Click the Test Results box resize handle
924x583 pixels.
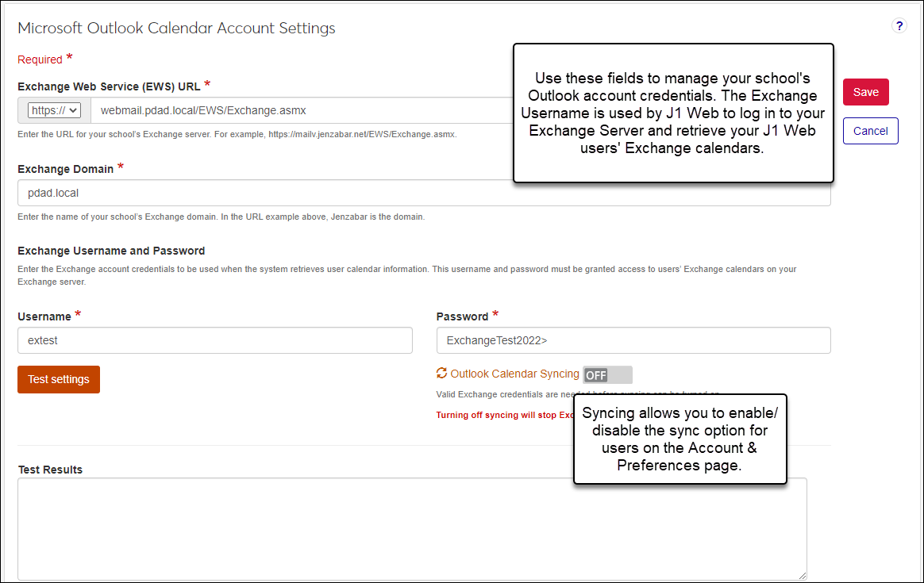[803, 576]
